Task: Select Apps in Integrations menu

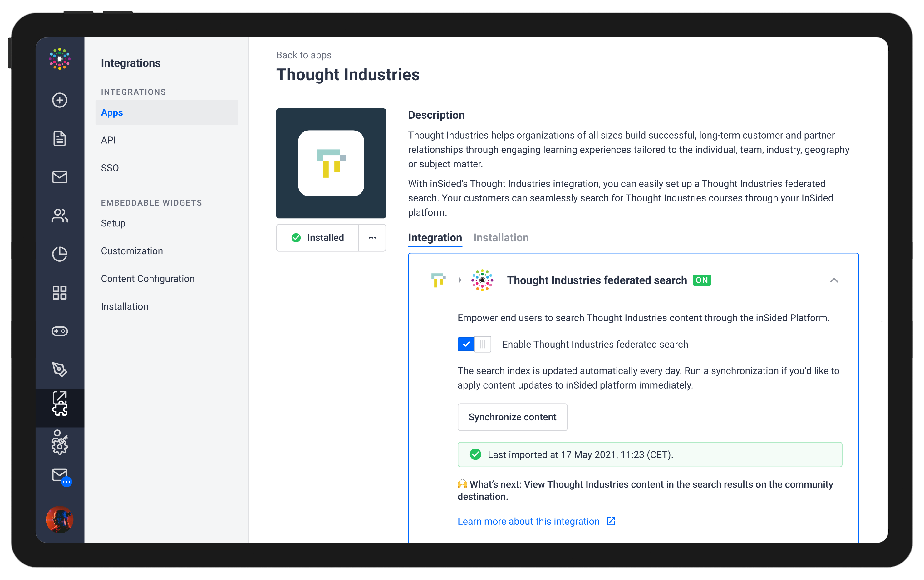Action: [x=167, y=112]
